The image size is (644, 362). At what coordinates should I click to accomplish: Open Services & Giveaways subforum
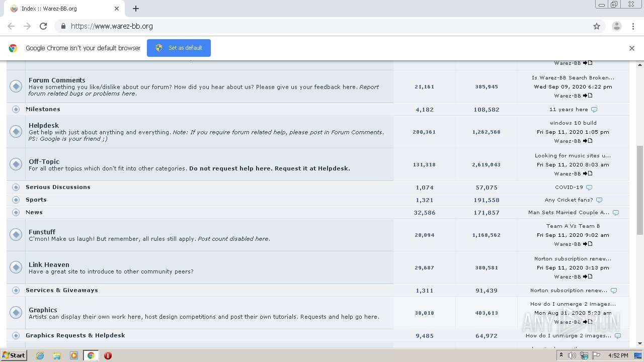[62, 290]
